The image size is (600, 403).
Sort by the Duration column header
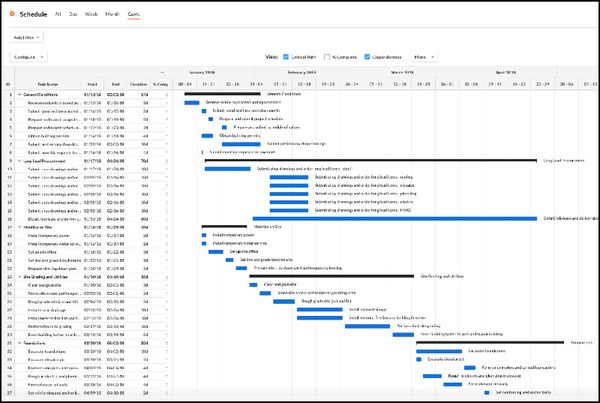tap(138, 84)
